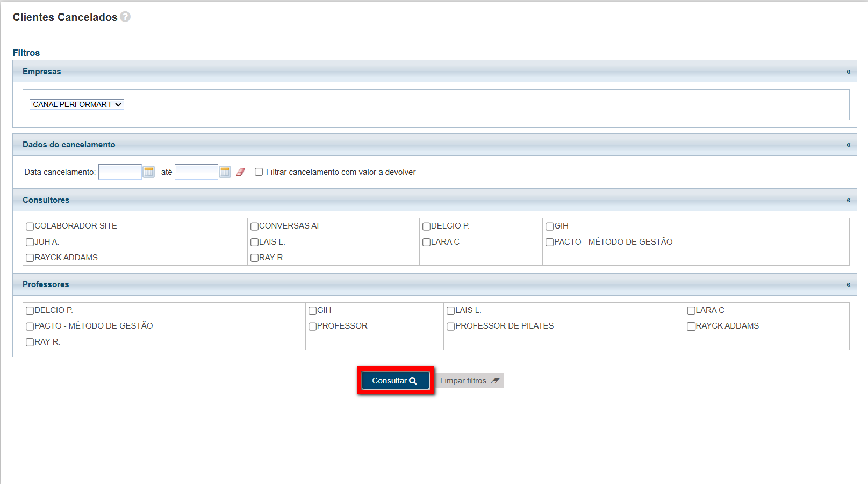Click the cancellation end date field
This screenshot has width=868, height=484.
[x=196, y=172]
